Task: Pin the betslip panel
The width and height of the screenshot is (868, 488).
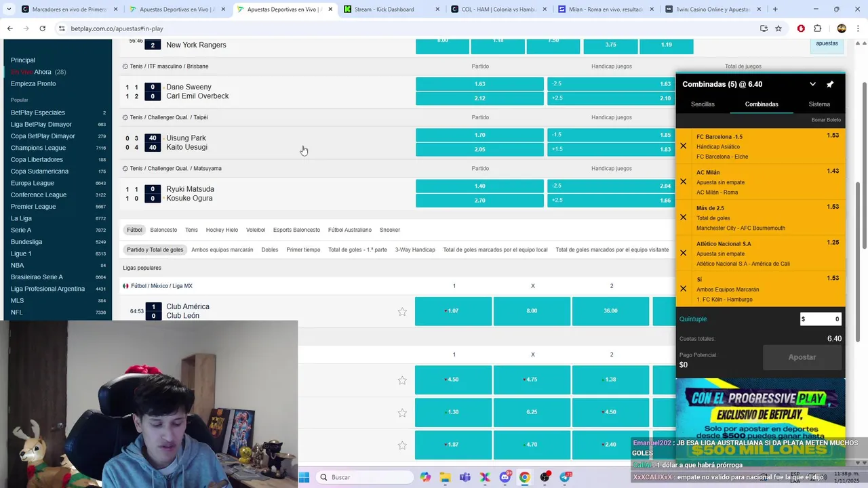Action: 830,85
